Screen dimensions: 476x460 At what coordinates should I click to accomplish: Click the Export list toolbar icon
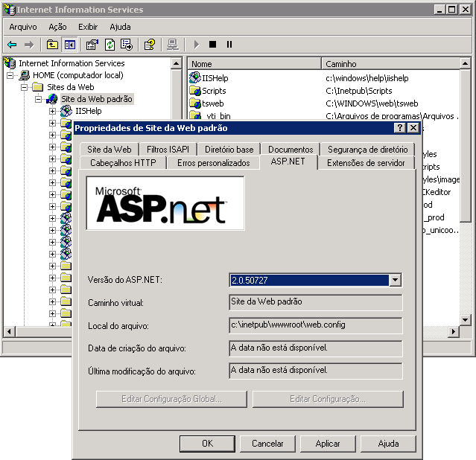coord(127,45)
